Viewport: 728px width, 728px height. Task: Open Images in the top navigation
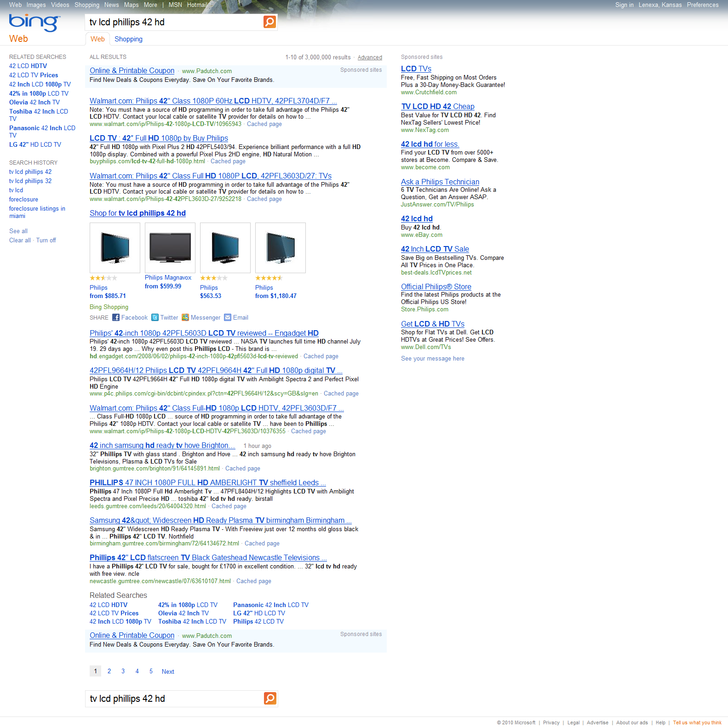36,5
